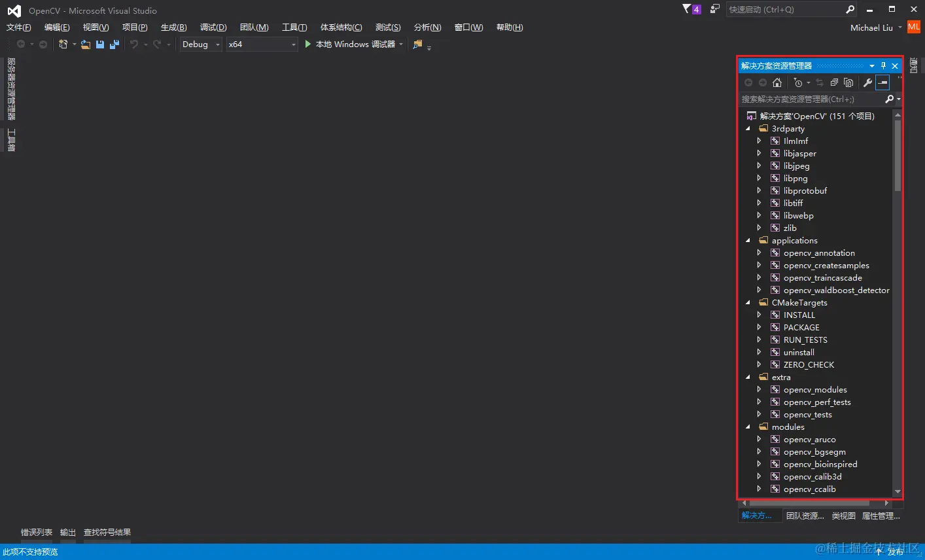925x560 pixels.
Task: Click Solution Explorer home icon
Action: (777, 82)
